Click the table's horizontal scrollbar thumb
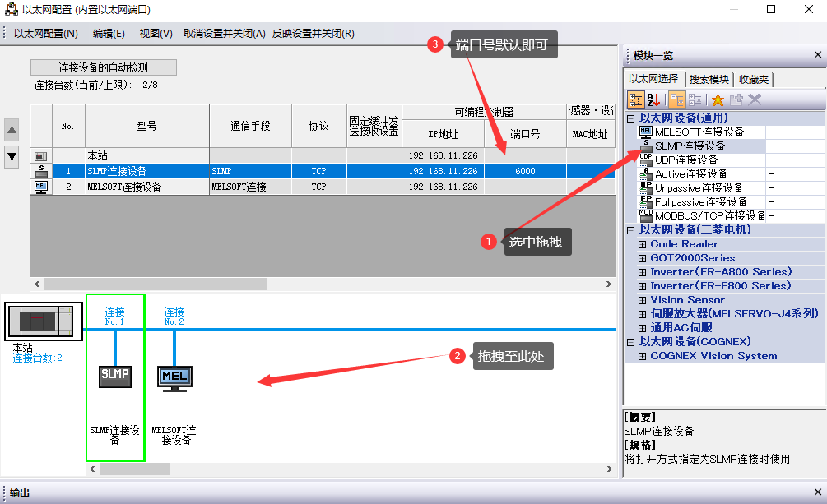 point(156,284)
